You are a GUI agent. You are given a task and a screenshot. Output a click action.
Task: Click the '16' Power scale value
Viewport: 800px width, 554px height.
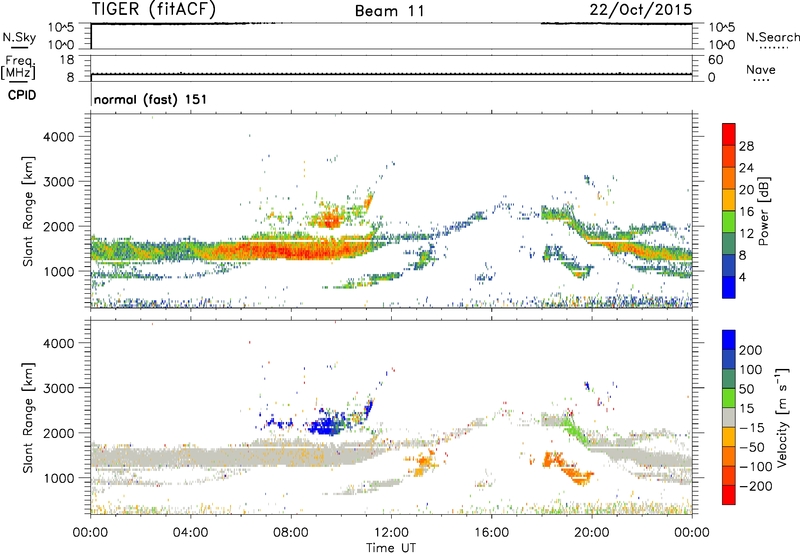(x=746, y=212)
